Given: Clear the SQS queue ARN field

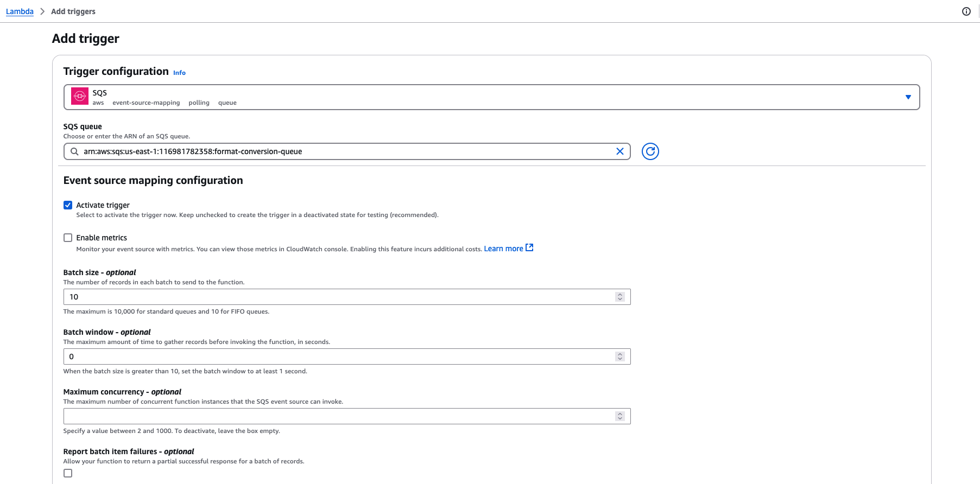Looking at the screenshot, I should click(x=619, y=151).
